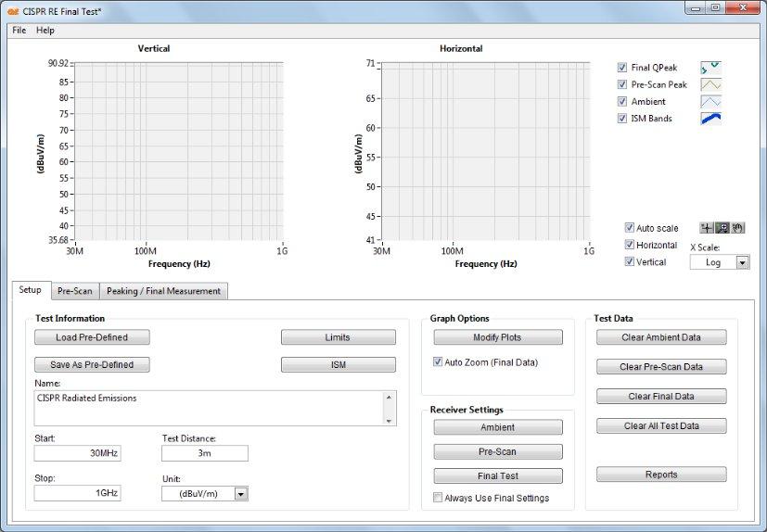Select the pan hand graph tool
Viewport: 767px width, 532px height.
pyautogui.click(x=737, y=228)
